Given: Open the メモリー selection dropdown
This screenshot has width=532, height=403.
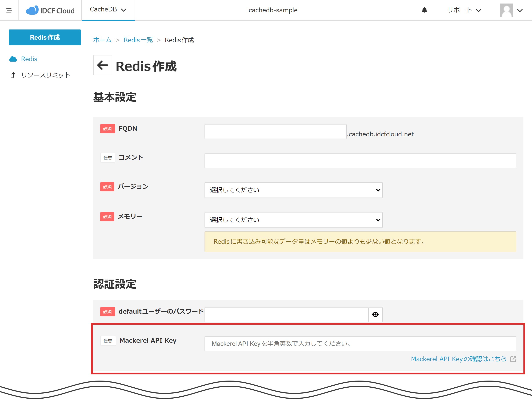Looking at the screenshot, I should click(293, 220).
